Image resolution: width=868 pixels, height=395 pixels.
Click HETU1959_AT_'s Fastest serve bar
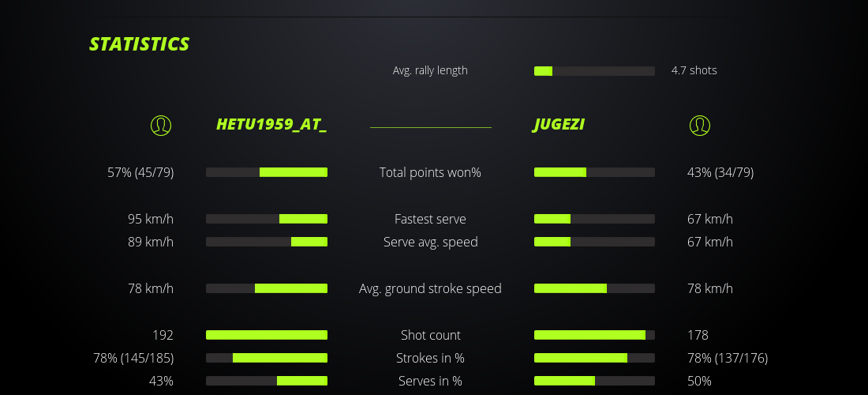tap(267, 219)
